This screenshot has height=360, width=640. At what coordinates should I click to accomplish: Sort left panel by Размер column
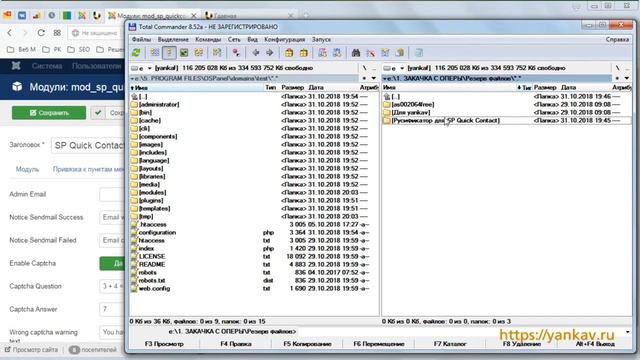pyautogui.click(x=292, y=88)
